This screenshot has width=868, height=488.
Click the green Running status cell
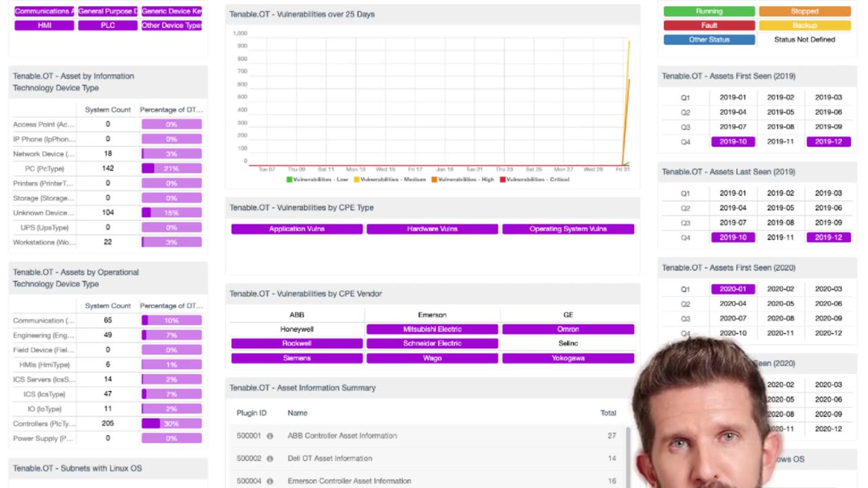point(709,12)
